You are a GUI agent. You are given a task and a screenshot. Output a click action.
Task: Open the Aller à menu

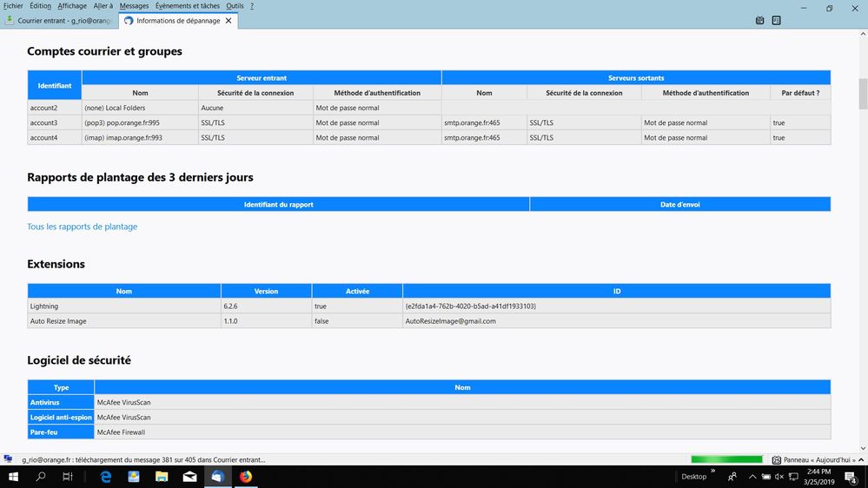point(103,5)
